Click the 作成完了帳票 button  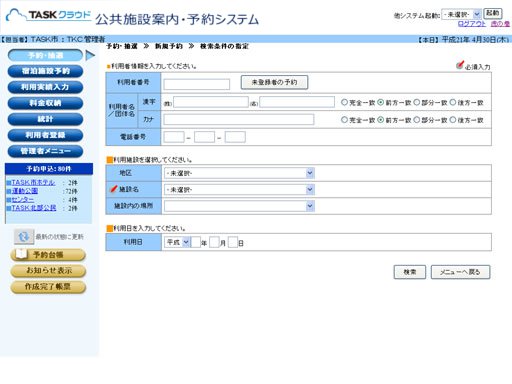point(48,287)
